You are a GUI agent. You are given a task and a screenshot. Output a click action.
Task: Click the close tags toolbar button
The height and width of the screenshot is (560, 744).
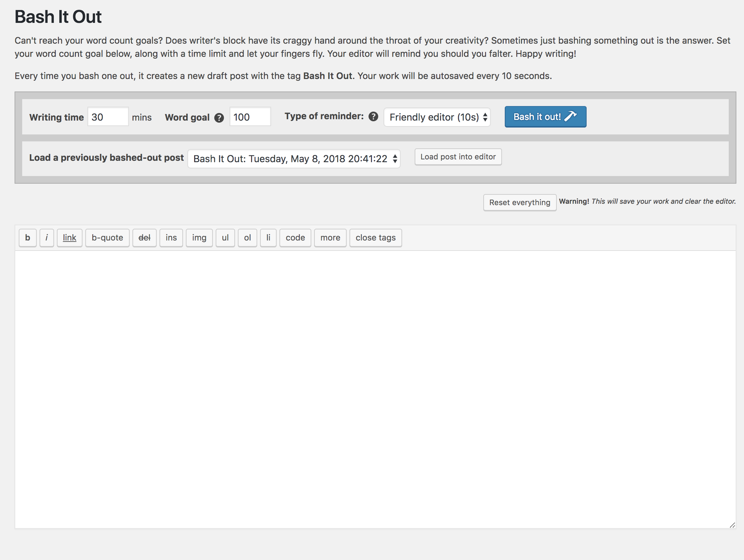click(375, 238)
